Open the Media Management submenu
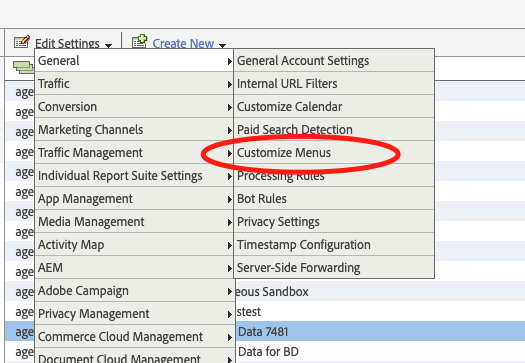The height and width of the screenshot is (363, 525). tap(134, 222)
